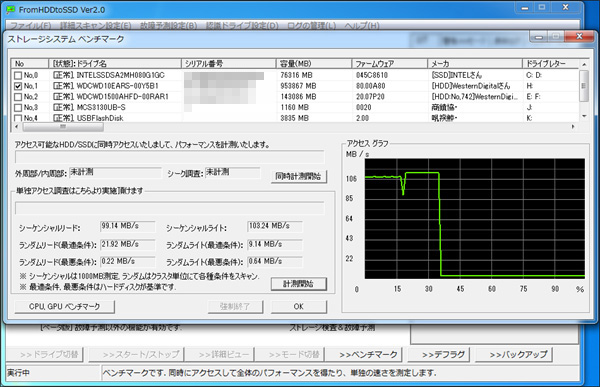Click the 045C8610 firmware cell
Image resolution: width=600 pixels, height=387 pixels.
click(372, 75)
